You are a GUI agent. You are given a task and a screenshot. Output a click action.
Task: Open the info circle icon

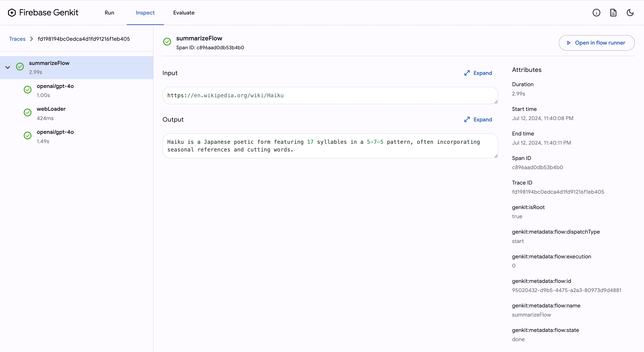596,13
